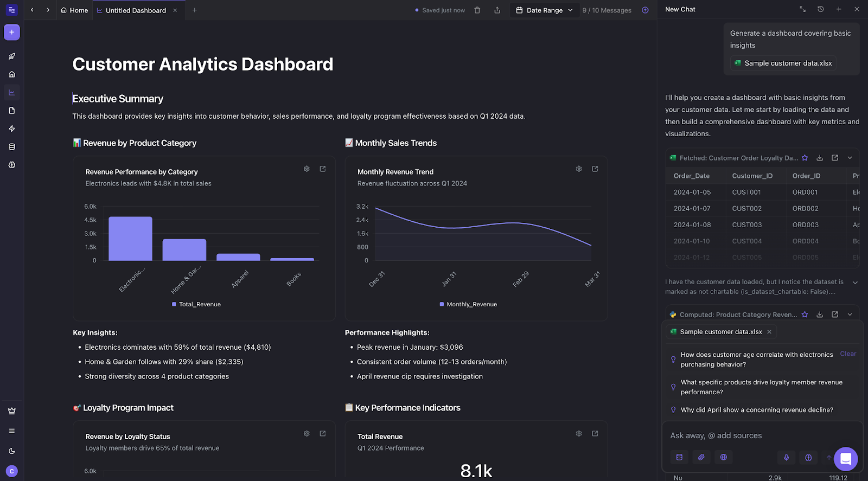Open the Date Range dropdown

click(544, 10)
